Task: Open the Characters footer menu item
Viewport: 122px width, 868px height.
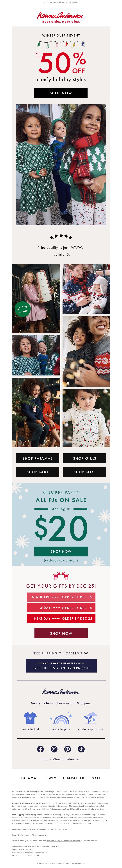Action: [x=75, y=778]
